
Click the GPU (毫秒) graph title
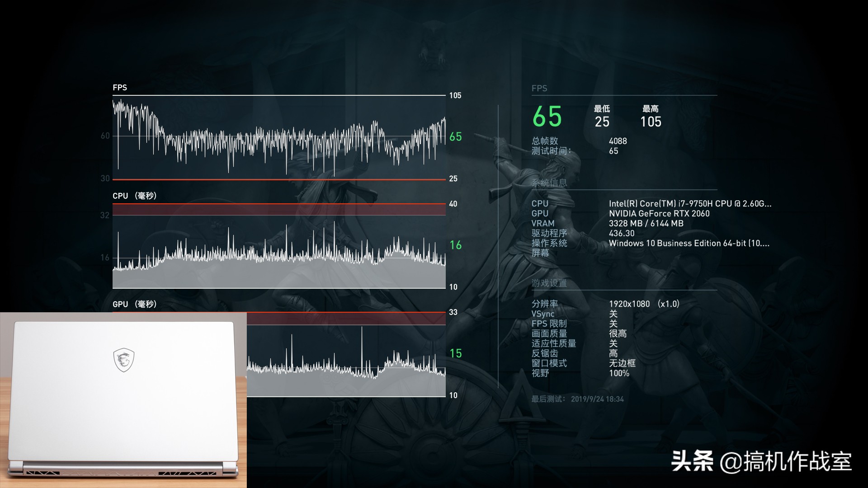134,304
